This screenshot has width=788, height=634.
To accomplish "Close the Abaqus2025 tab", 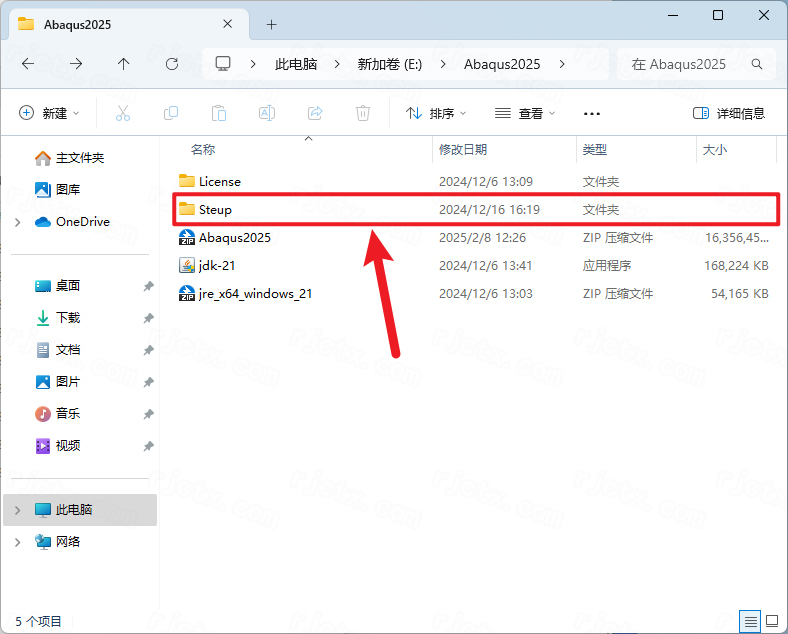I will coord(228,24).
